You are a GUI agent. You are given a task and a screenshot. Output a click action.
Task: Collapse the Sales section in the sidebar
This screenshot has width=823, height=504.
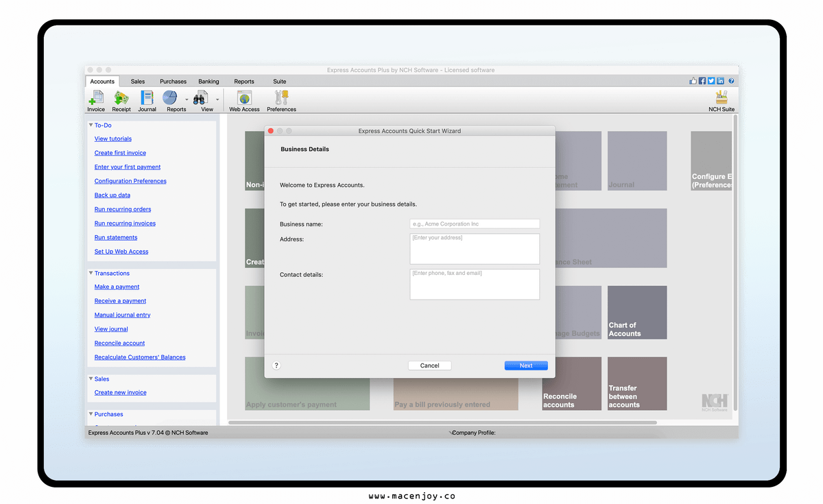point(91,379)
